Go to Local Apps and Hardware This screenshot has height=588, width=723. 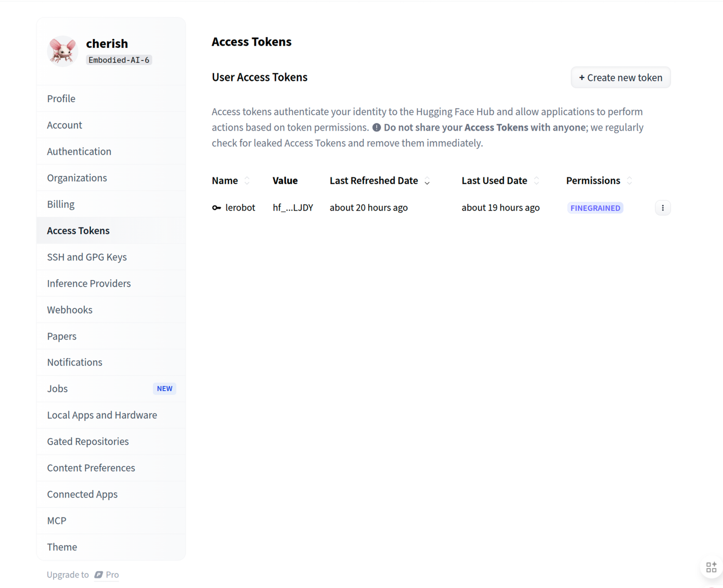point(111,415)
